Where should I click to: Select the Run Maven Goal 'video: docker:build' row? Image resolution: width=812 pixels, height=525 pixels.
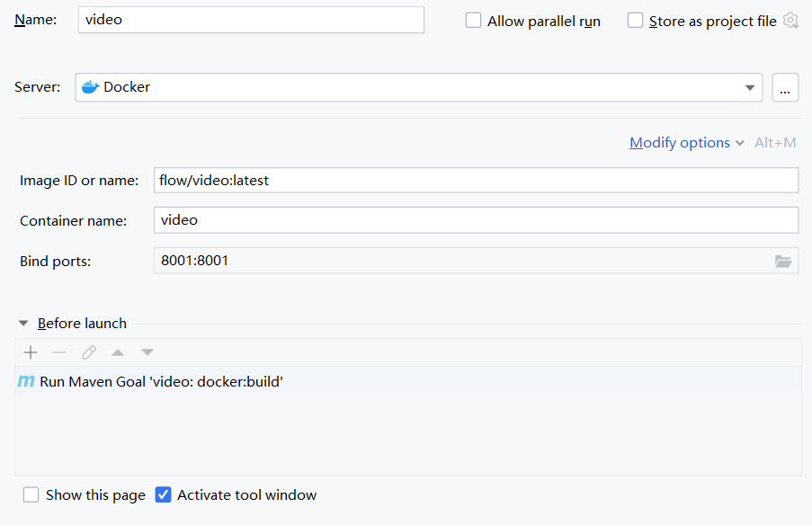(x=408, y=381)
